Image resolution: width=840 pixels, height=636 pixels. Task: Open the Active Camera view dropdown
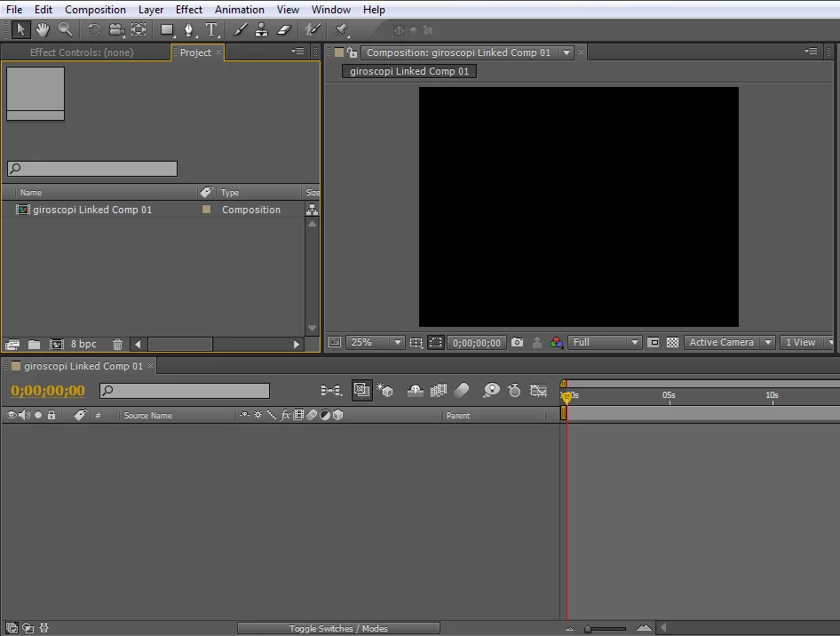click(x=729, y=342)
